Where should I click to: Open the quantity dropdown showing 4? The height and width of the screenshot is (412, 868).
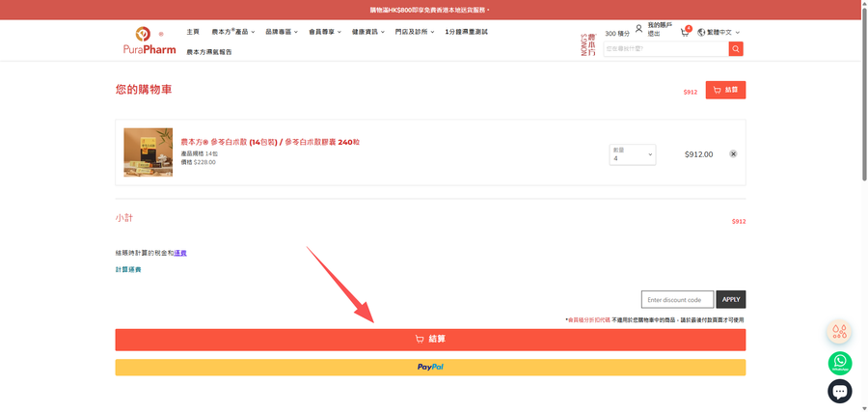tap(632, 154)
